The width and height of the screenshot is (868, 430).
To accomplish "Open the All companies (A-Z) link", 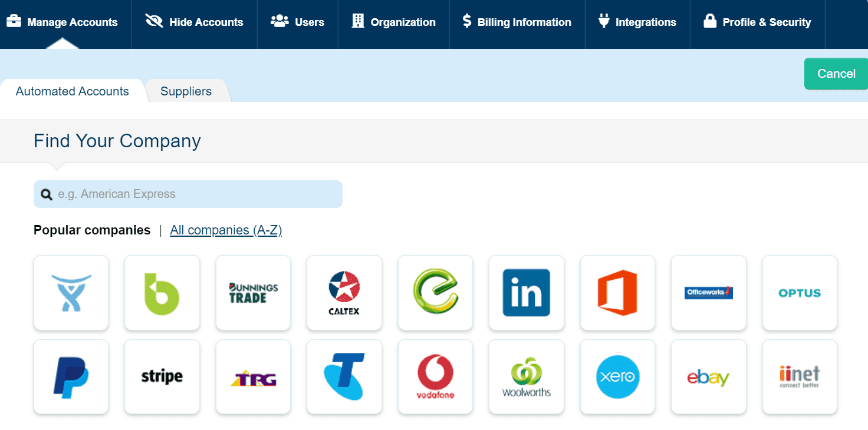I will 226,230.
